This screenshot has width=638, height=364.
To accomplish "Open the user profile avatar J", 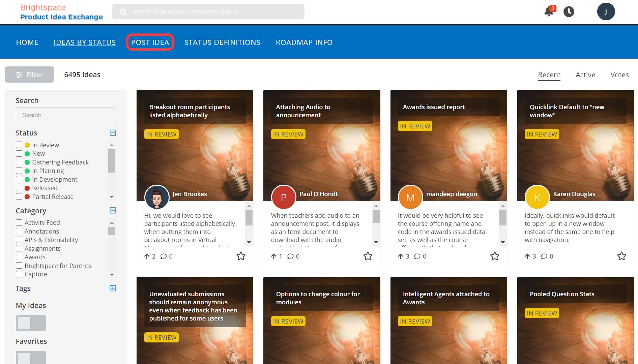I will [x=606, y=12].
